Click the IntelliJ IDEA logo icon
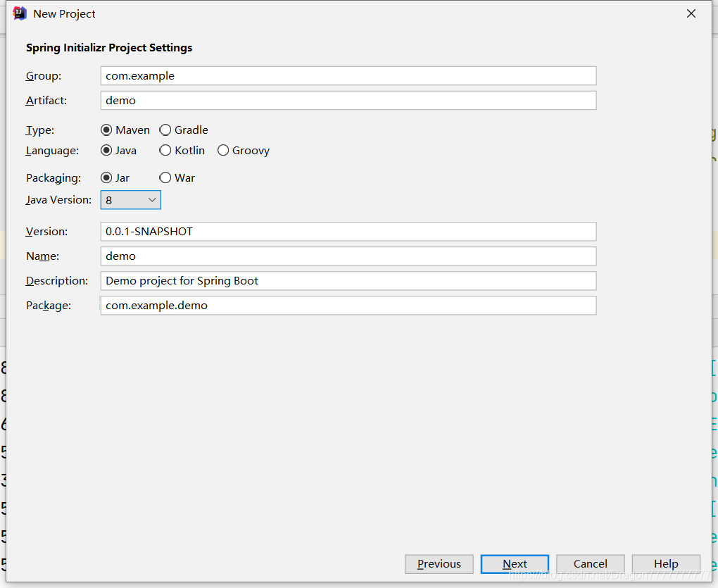This screenshot has width=718, height=588. point(20,14)
